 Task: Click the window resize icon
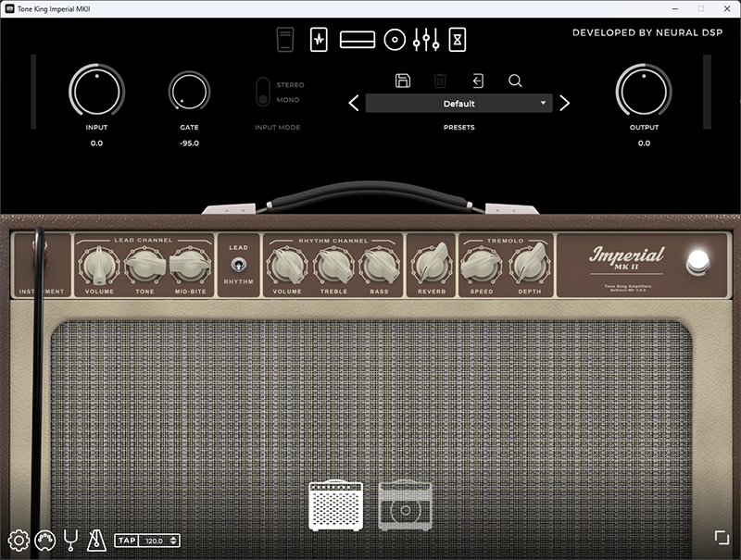click(x=722, y=538)
